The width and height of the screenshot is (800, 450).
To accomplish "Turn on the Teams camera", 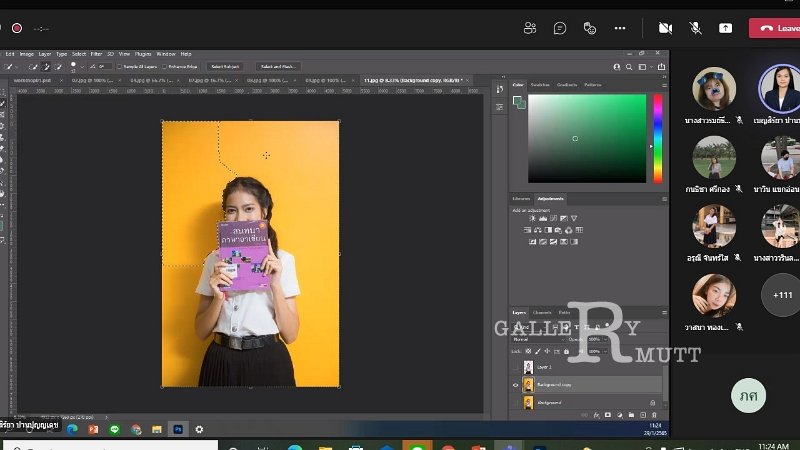I will (665, 28).
